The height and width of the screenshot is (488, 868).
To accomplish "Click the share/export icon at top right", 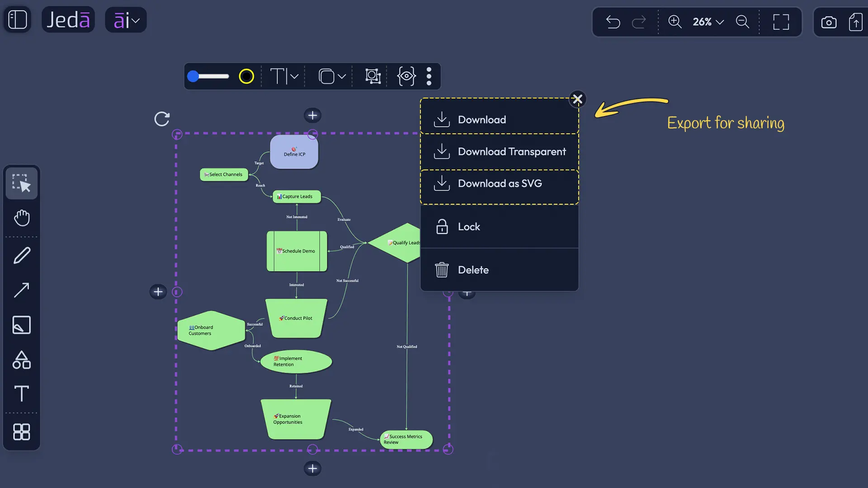I will click(856, 22).
